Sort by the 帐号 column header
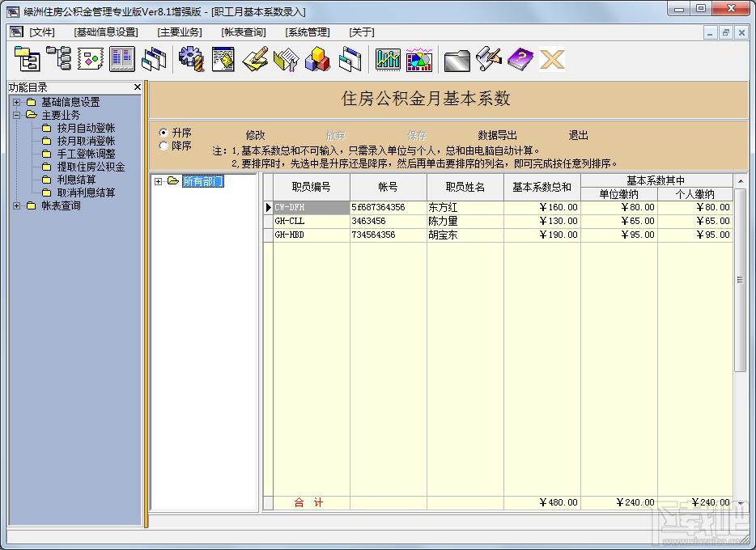Image resolution: width=756 pixels, height=550 pixels. pos(389,187)
